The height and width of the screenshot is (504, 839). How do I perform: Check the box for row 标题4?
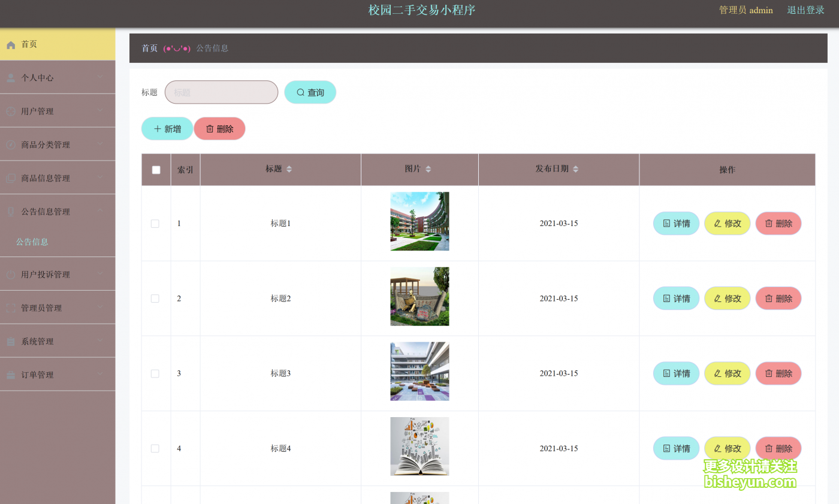point(155,448)
